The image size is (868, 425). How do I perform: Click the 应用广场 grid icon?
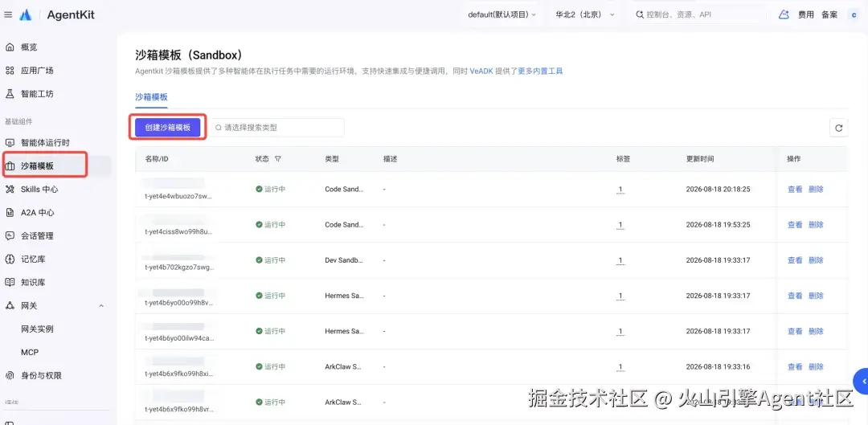(x=10, y=70)
